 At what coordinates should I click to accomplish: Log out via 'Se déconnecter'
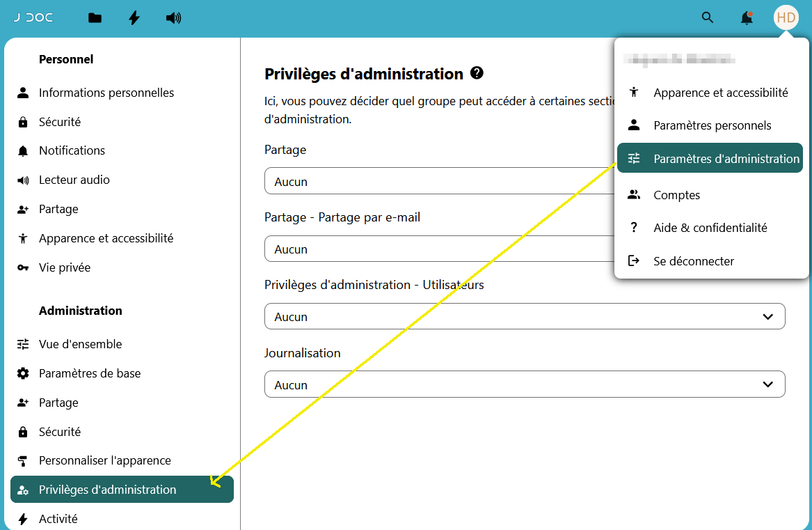(693, 260)
